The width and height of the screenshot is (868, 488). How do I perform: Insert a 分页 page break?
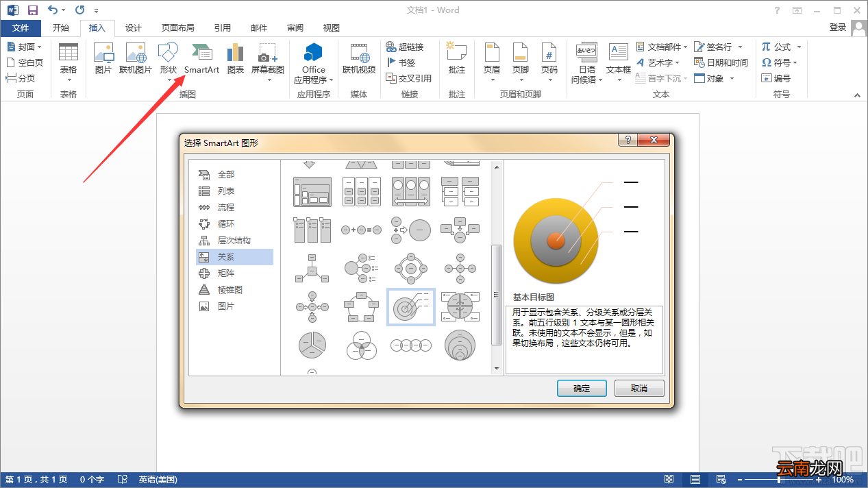tap(21, 78)
